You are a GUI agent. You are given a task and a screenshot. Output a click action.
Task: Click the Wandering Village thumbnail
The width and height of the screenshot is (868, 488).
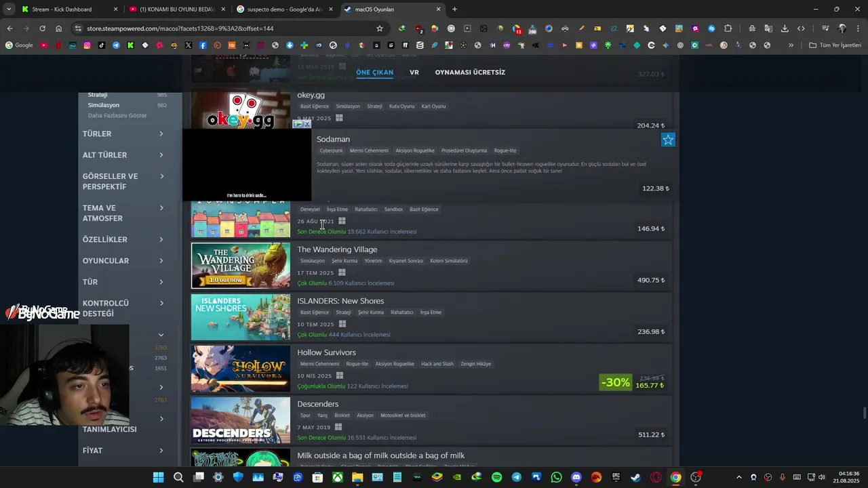pyautogui.click(x=241, y=266)
